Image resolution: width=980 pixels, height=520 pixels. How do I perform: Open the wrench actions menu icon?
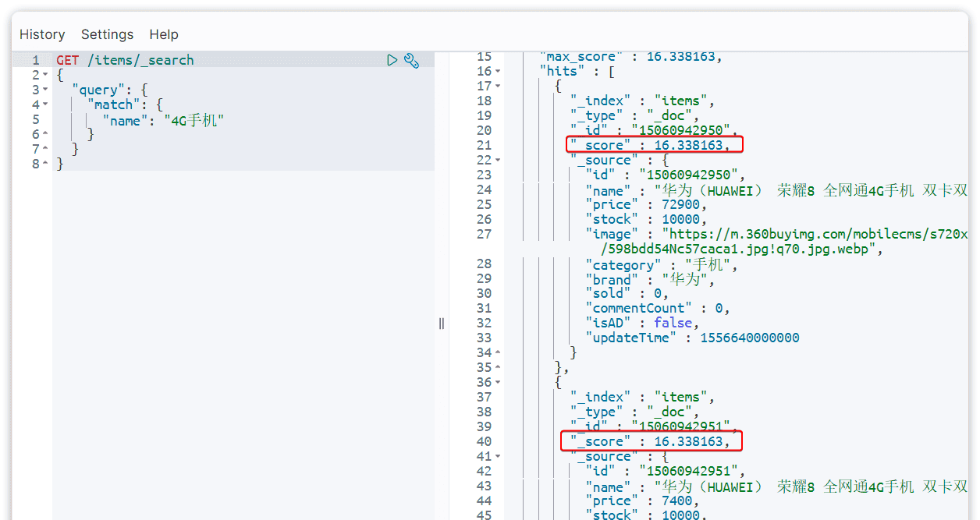point(412,60)
